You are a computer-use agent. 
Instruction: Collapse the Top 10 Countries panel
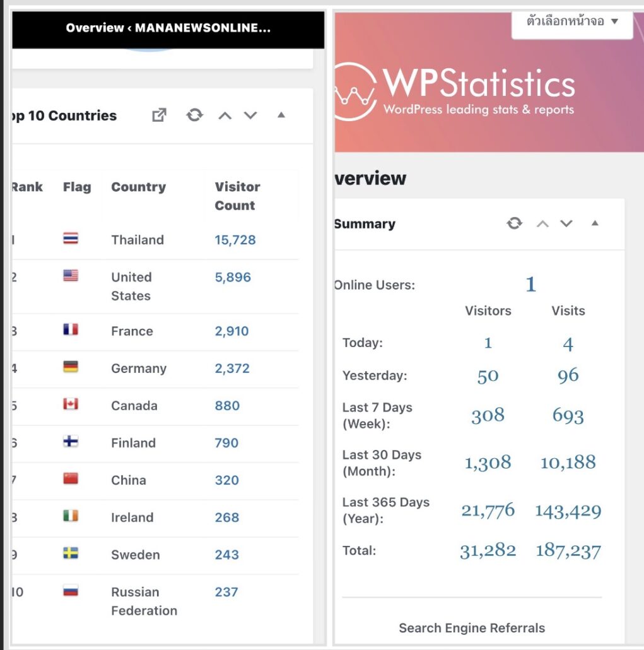pyautogui.click(x=281, y=115)
